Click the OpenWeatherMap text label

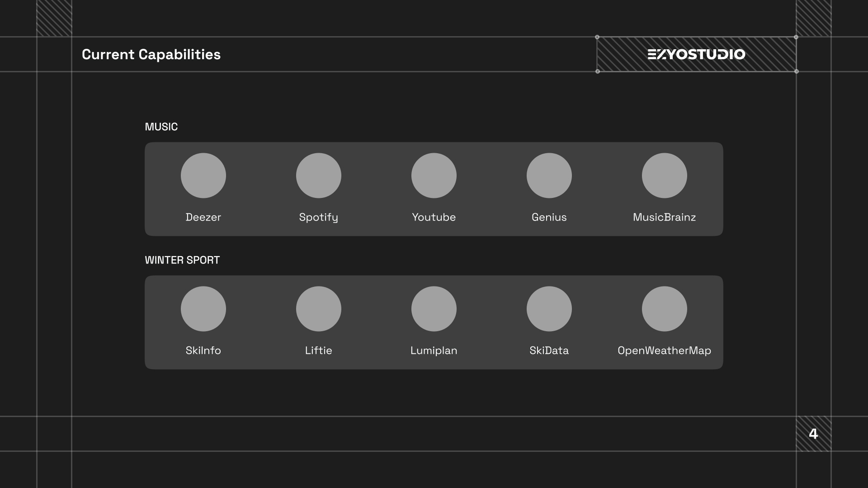coord(664,351)
